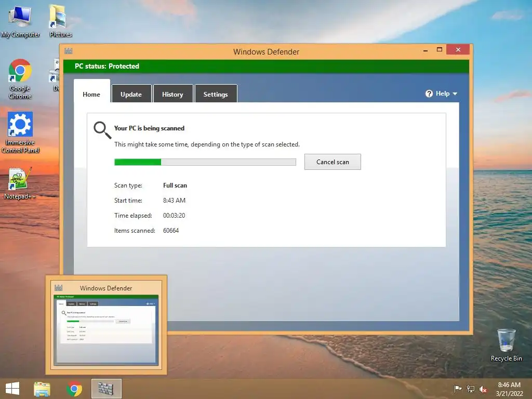This screenshot has height=399, width=532.
Task: Click the start time value 8:43 AM
Action: coord(174,201)
